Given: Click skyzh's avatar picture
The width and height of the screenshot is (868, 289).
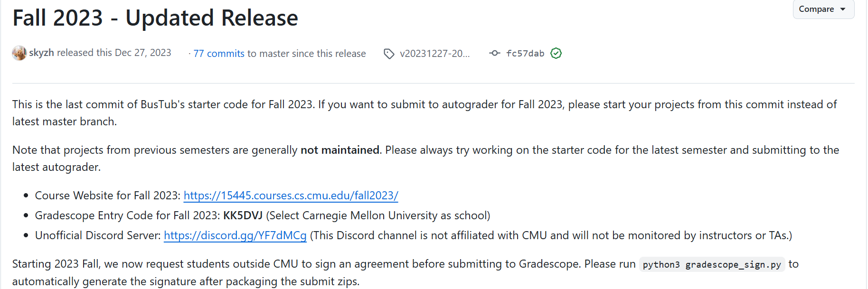Looking at the screenshot, I should [19, 53].
